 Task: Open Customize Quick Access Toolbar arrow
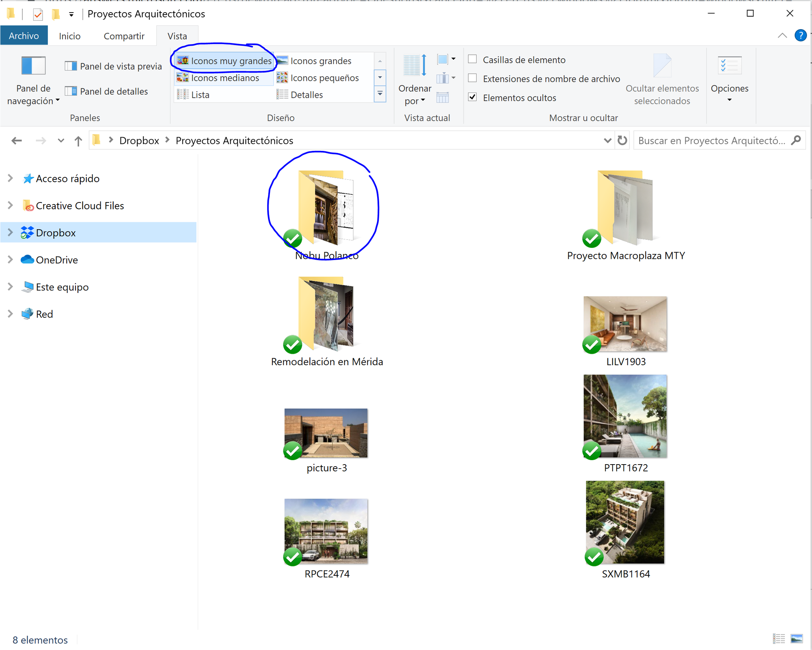coord(71,15)
